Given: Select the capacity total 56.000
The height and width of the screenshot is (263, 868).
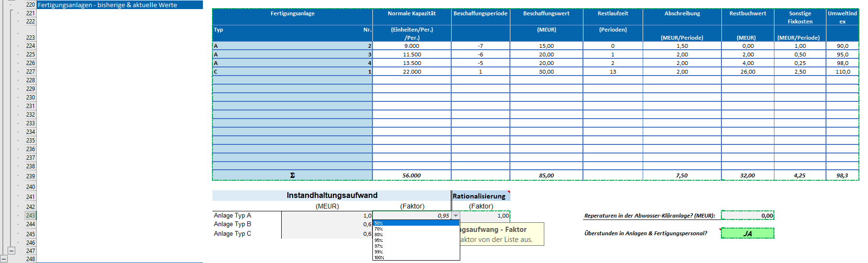Looking at the screenshot, I should click(412, 175).
